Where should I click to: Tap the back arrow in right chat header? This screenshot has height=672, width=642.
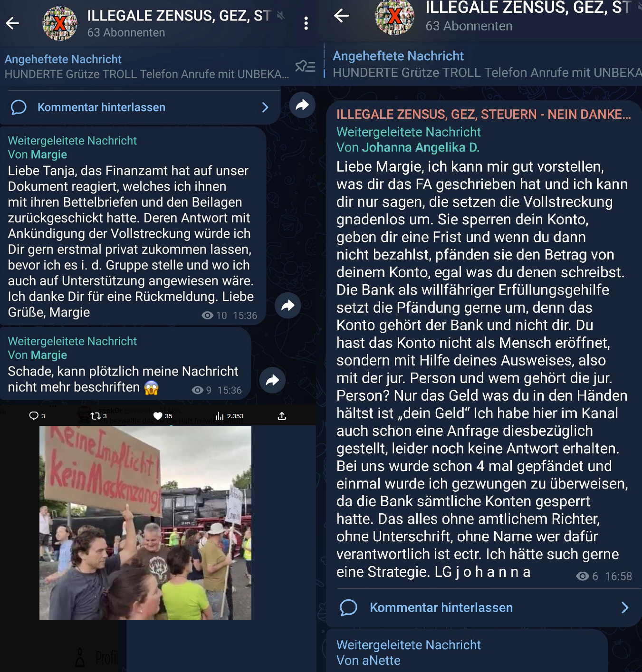(342, 16)
